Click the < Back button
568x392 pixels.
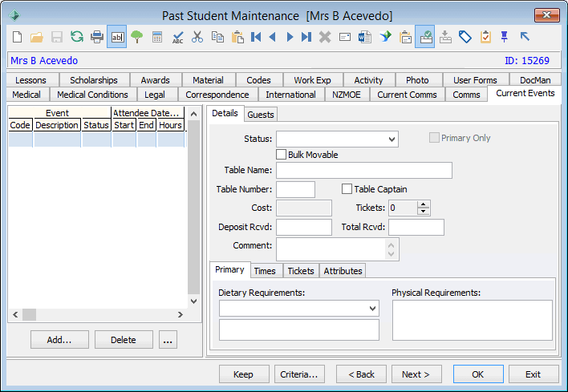pos(361,374)
